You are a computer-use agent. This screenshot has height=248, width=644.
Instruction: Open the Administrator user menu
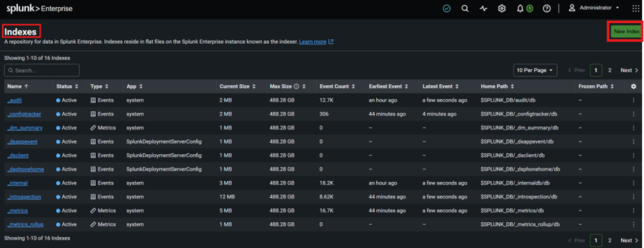pyautogui.click(x=594, y=8)
